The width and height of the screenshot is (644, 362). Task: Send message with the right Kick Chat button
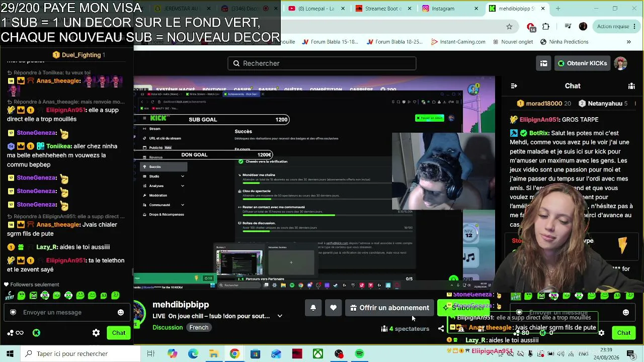[x=624, y=333]
